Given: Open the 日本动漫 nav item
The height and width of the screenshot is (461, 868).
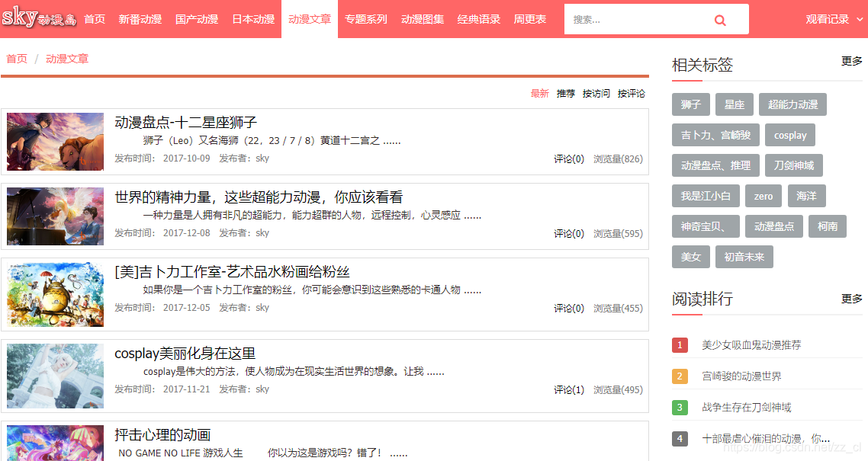Looking at the screenshot, I should coord(253,19).
